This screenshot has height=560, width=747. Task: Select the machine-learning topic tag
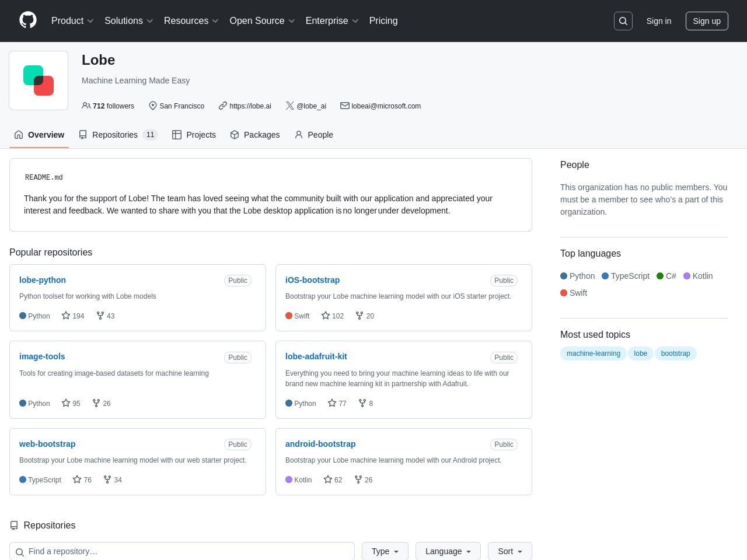click(593, 353)
